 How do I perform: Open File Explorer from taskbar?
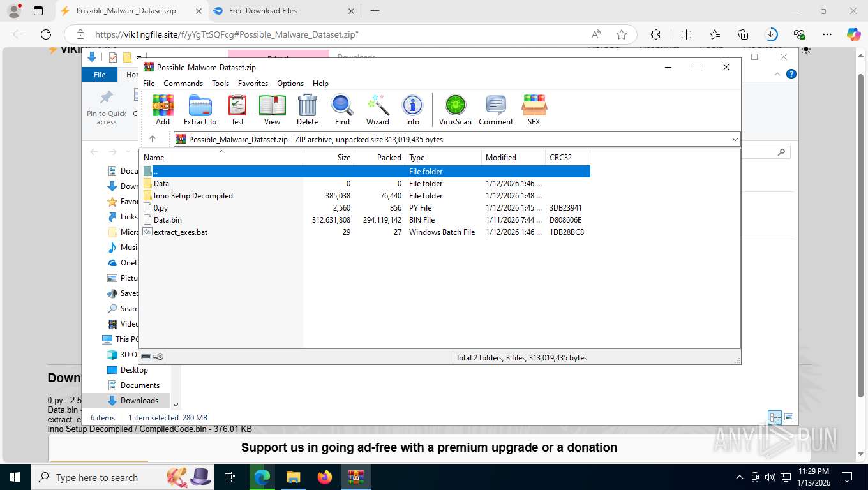(293, 477)
